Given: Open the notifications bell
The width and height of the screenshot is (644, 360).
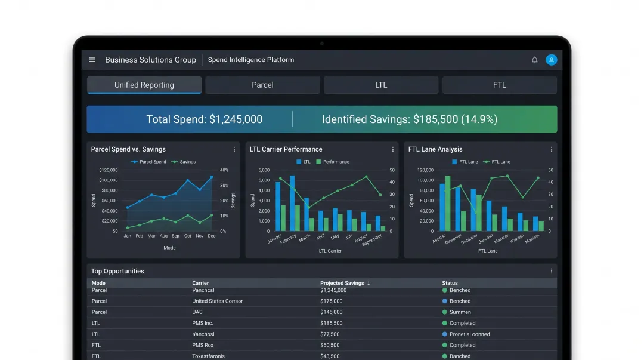Looking at the screenshot, I should (x=534, y=60).
